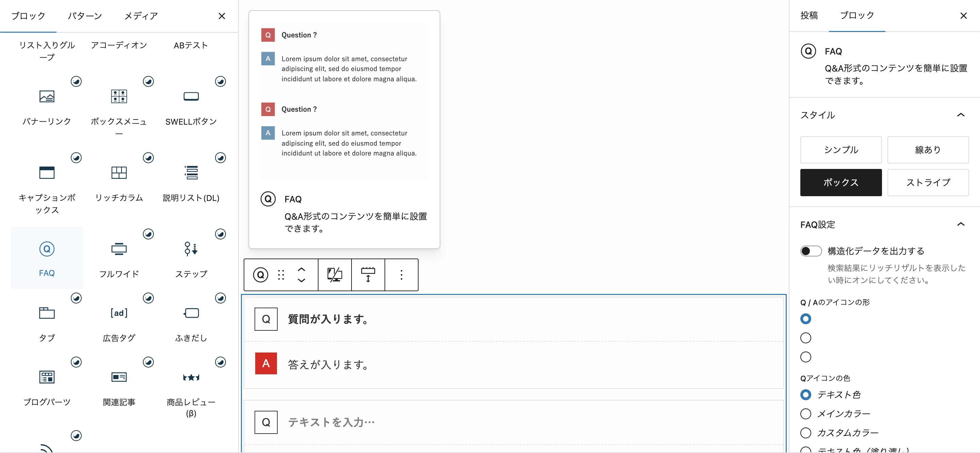Select カスタムカラー radio option
980x453 pixels.
(x=806, y=433)
